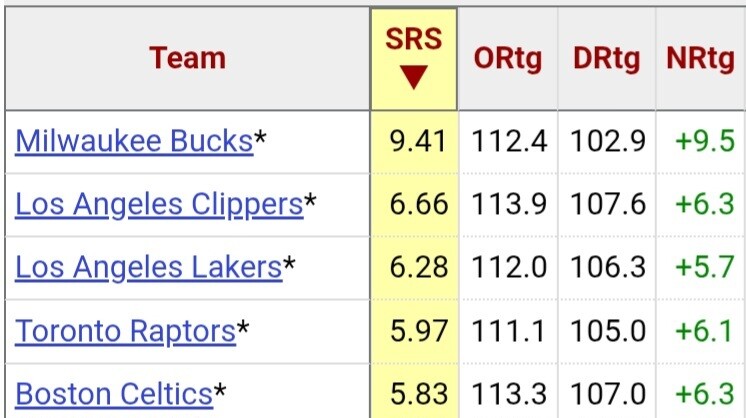This screenshot has width=746, height=418.
Task: Open the Milwaukee Bucks team link
Action: point(134,141)
